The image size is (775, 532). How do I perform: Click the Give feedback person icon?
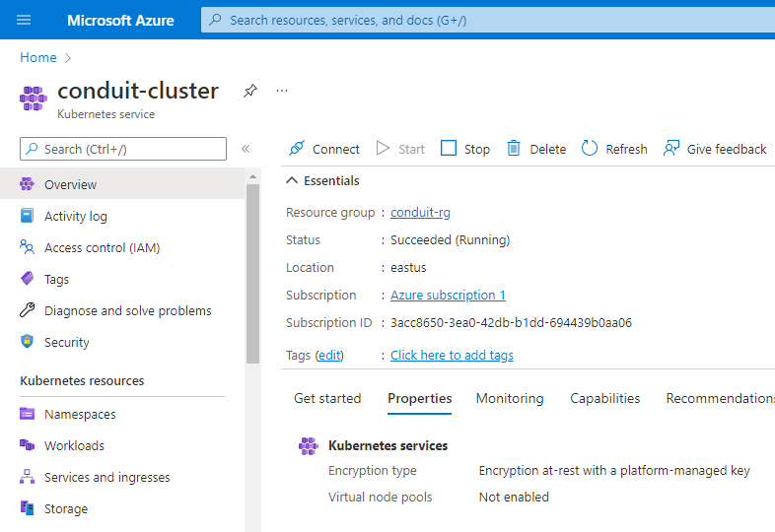pos(671,148)
